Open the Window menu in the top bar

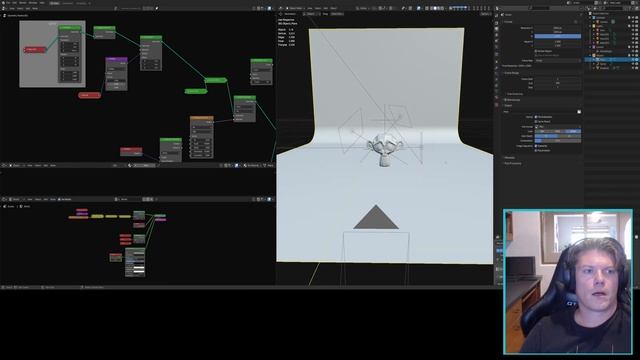tap(33, 3)
